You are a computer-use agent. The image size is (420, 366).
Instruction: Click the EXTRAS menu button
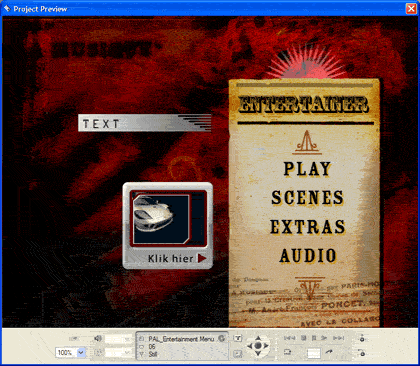[x=307, y=227]
